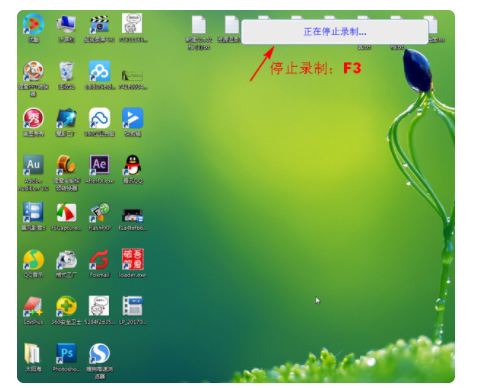Screen dimensions: 494x388
Task: Open the dark video thumbnail beside FlashFXP
Action: point(133,215)
